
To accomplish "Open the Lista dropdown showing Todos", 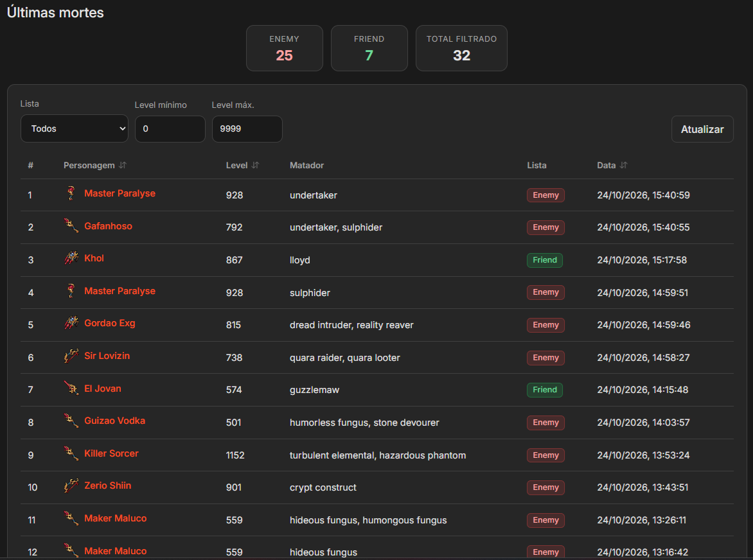I will click(x=75, y=128).
